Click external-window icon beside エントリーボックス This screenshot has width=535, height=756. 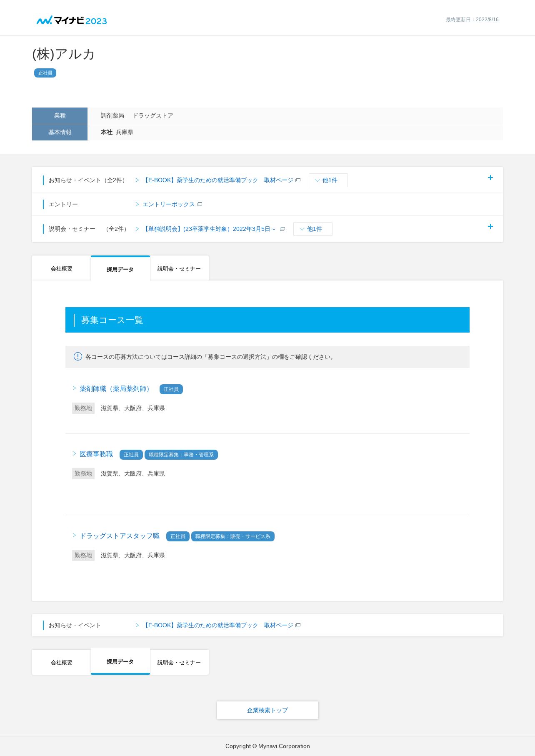coord(200,204)
